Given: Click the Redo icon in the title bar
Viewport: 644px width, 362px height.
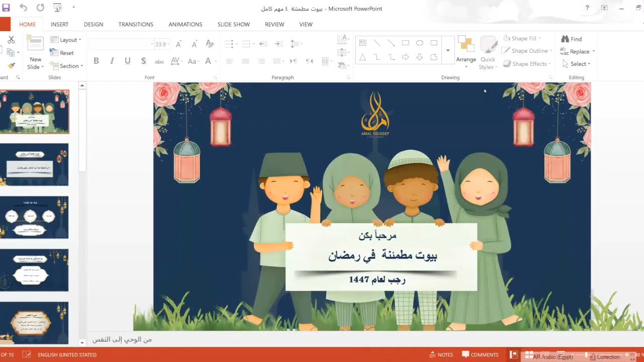Looking at the screenshot, I should [x=40, y=8].
